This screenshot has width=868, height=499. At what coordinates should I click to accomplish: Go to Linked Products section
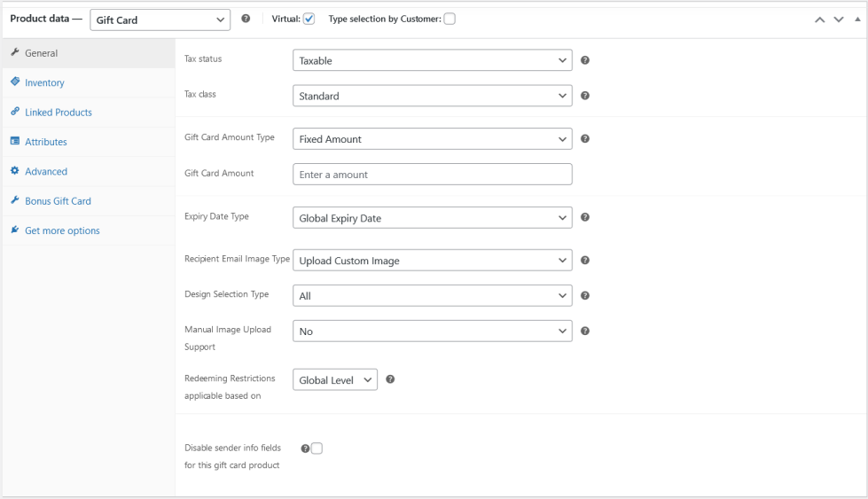pyautogui.click(x=58, y=113)
